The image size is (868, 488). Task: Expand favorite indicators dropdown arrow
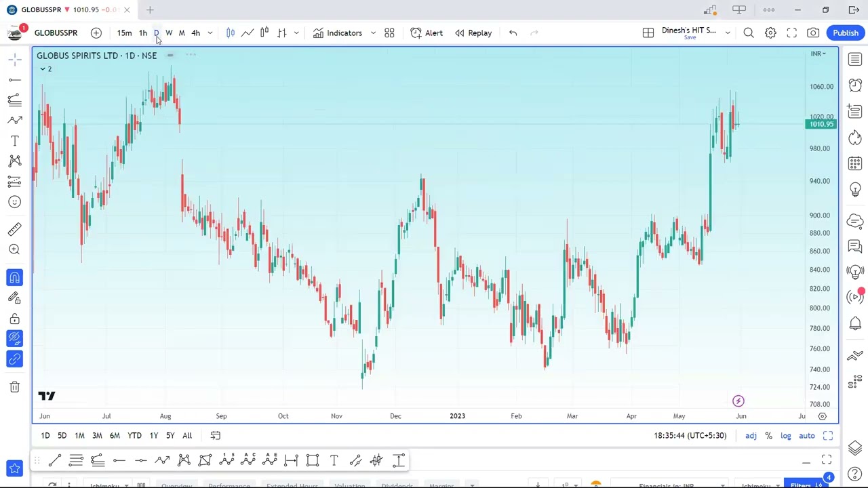[373, 33]
